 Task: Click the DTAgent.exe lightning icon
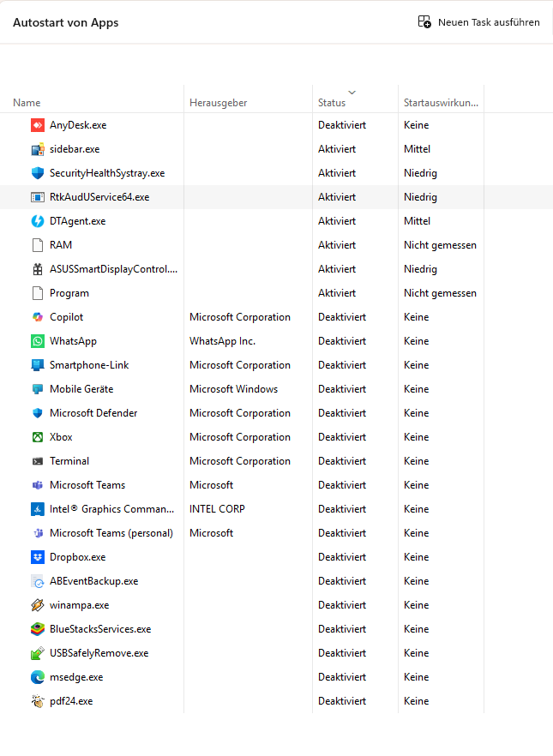[38, 221]
